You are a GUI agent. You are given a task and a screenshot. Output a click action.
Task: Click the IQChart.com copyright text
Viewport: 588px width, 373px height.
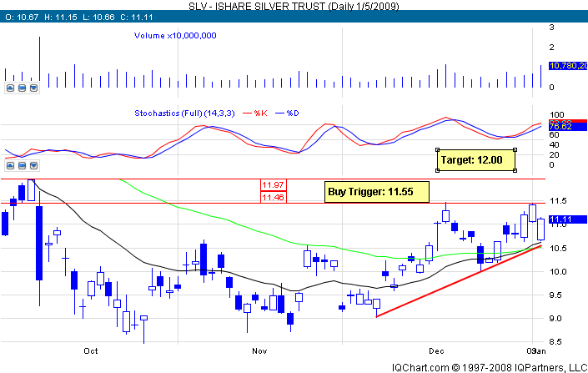(490, 368)
